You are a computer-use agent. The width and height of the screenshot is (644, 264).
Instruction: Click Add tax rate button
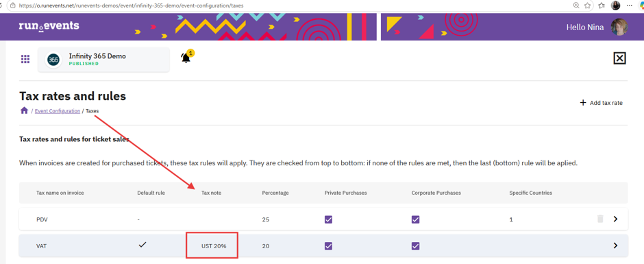pos(602,103)
